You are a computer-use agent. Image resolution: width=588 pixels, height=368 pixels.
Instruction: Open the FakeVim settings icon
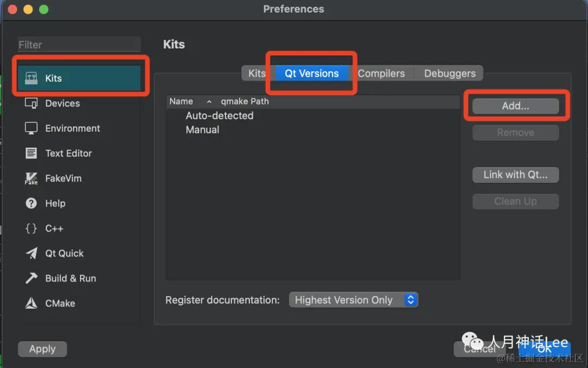pos(31,178)
